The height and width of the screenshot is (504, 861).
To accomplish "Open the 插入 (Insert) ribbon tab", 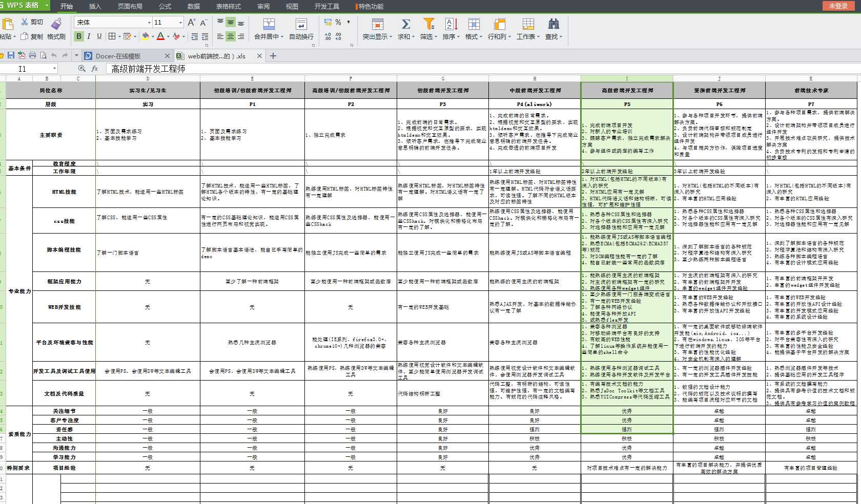I will (95, 6).
